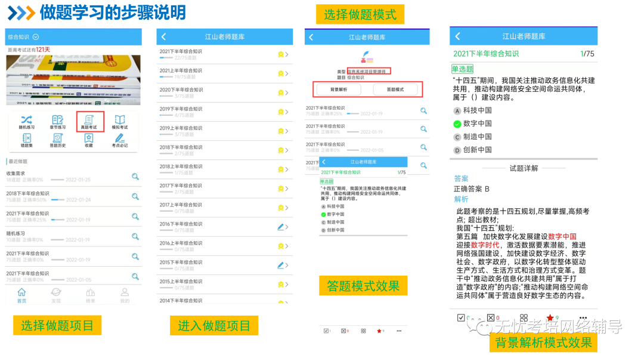
Task: Click the 答题模式 button
Action: coord(395,89)
